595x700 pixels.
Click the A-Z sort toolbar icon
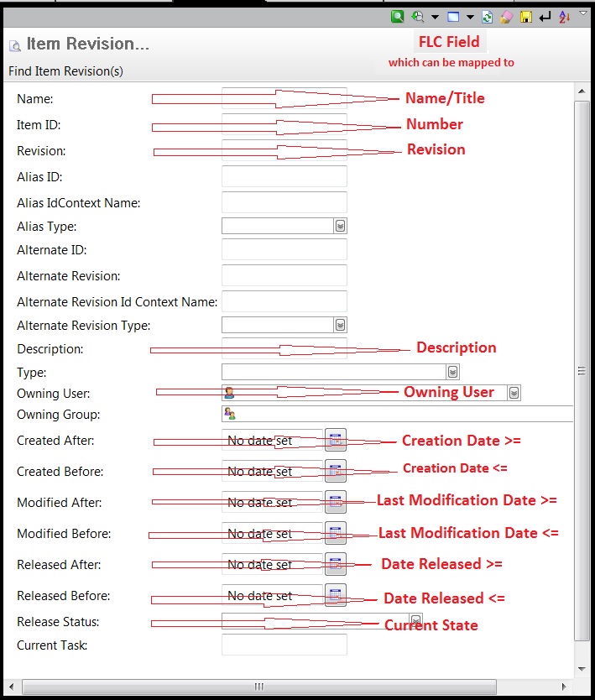564,17
